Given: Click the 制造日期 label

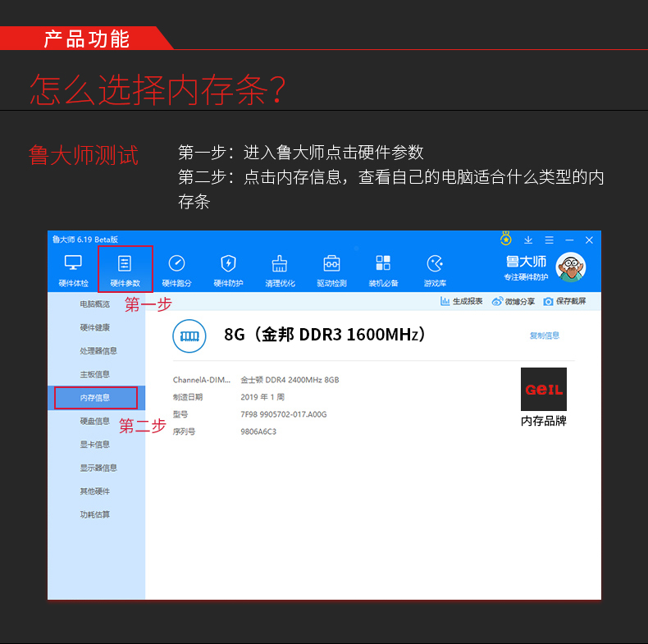Looking at the screenshot, I should [x=188, y=397].
